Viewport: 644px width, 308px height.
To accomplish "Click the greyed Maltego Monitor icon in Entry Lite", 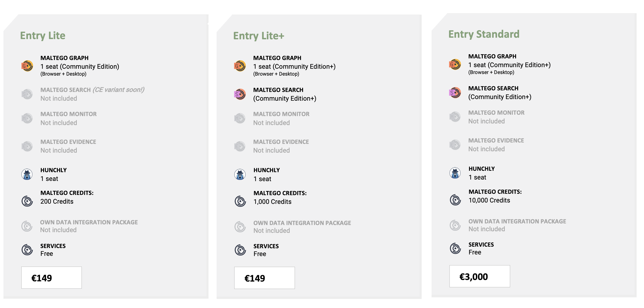I will coord(27,118).
